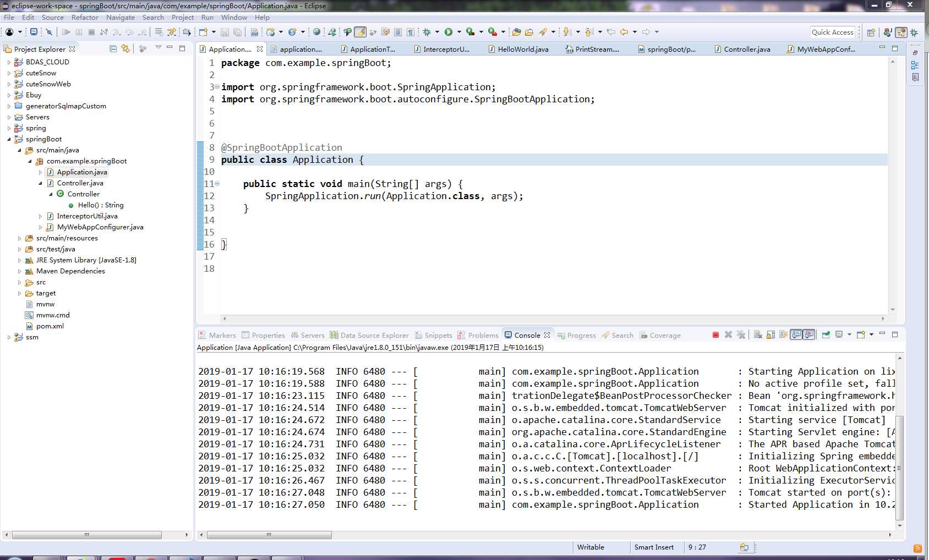Click the Run button in the main toolbar
The height and width of the screenshot is (560, 929).
coord(449,32)
